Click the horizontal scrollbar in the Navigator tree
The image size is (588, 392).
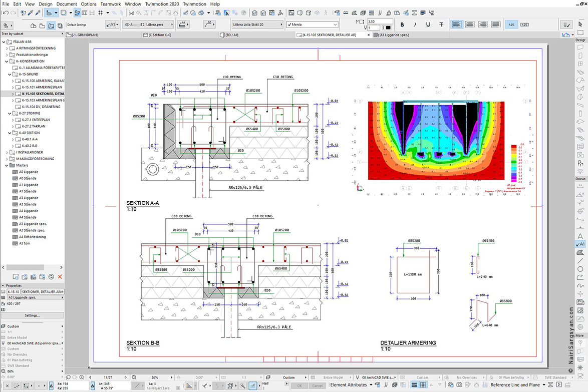pos(25,267)
